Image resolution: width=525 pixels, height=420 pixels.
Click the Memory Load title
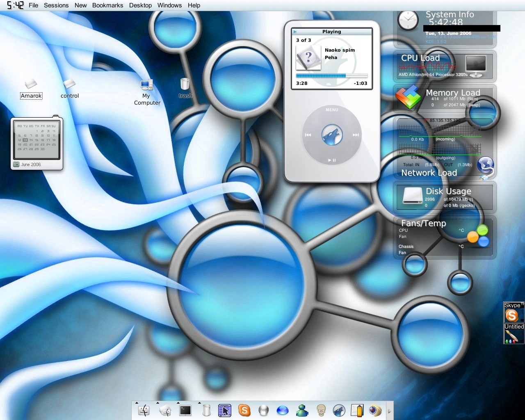point(453,93)
